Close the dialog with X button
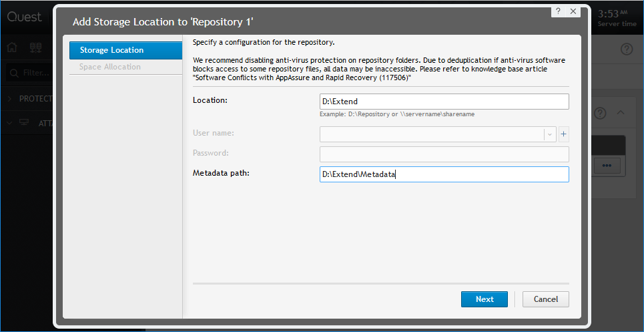This screenshot has height=332, width=644. [573, 11]
